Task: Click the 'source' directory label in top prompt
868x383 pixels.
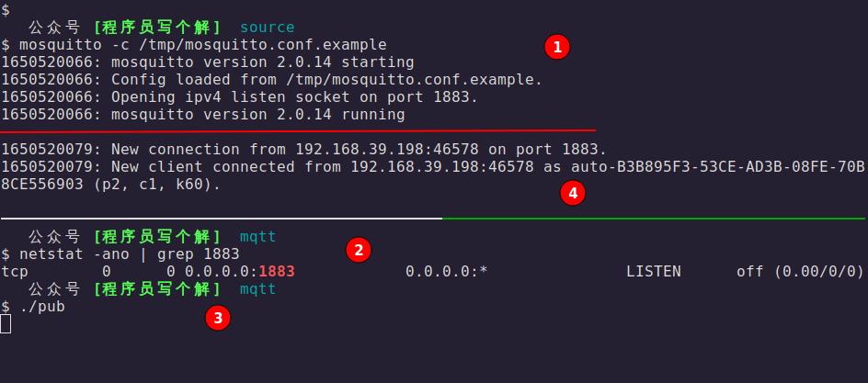Action: (267, 28)
